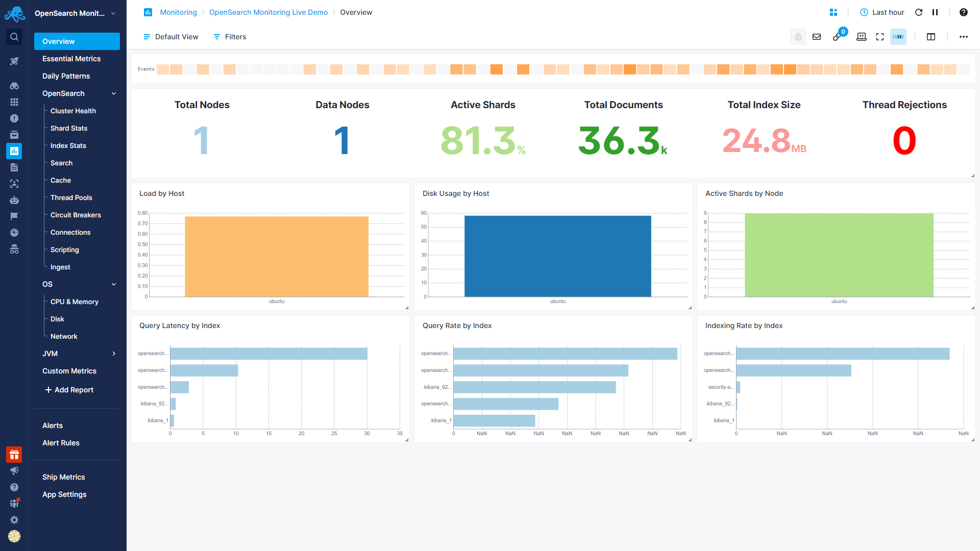Click the notification bell icon in the toolbar
The image size is (980, 551).
(x=798, y=36)
